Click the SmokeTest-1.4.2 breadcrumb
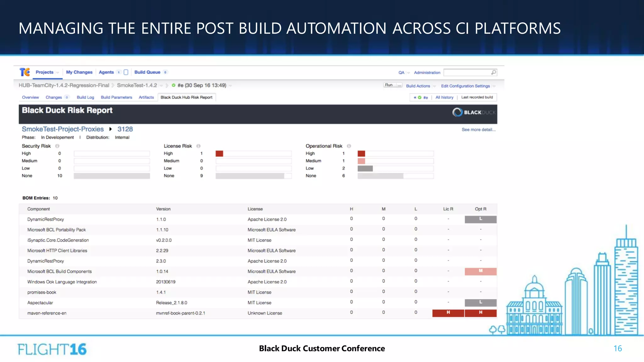The width and height of the screenshot is (644, 362). click(137, 85)
